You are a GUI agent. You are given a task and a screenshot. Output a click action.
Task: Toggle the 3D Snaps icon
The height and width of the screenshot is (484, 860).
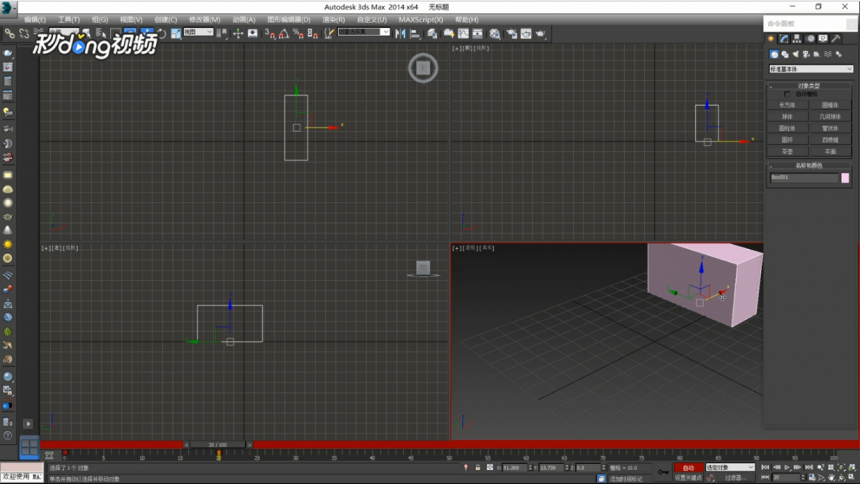point(269,33)
